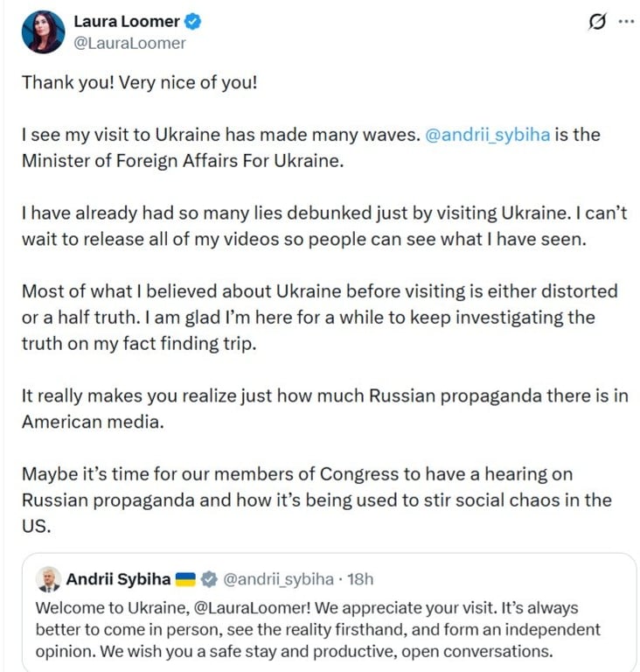Viewport: 640px width, 672px height.
Task: Click the gray verified badge beside Andrii Sybiha
Action: 209,579
